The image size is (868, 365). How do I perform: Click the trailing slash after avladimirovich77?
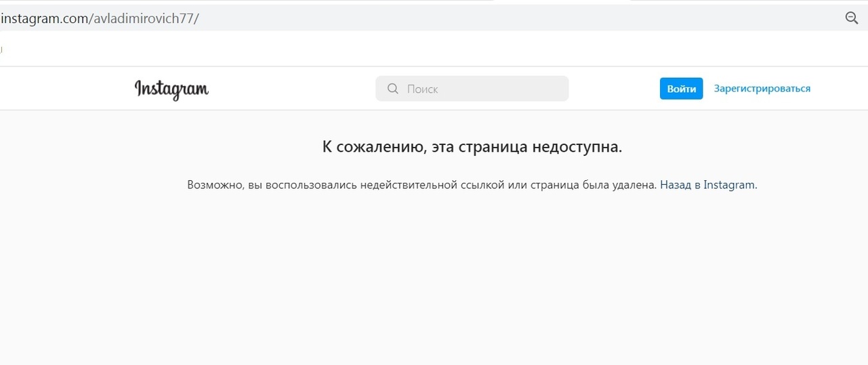[197, 18]
